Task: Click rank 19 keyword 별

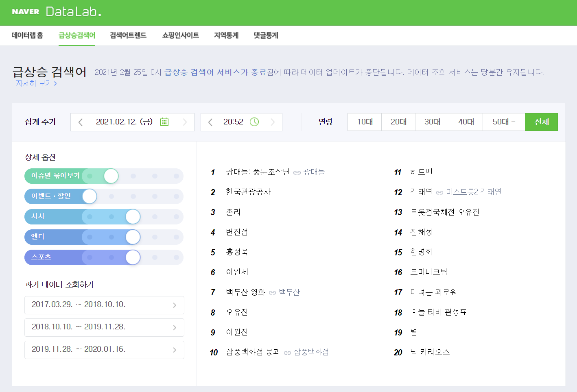Action: pos(414,332)
